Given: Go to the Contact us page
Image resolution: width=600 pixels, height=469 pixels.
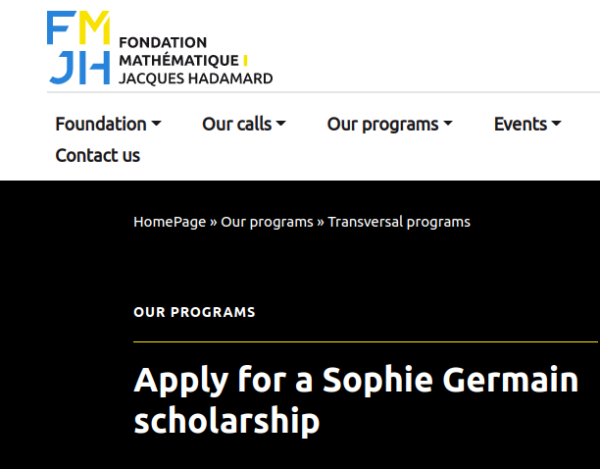Looking at the screenshot, I should pos(98,155).
